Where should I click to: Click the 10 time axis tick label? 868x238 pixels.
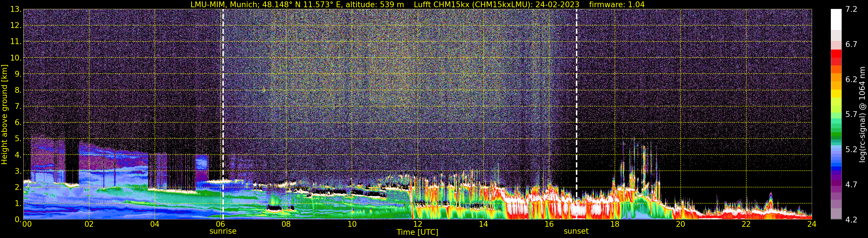click(352, 224)
